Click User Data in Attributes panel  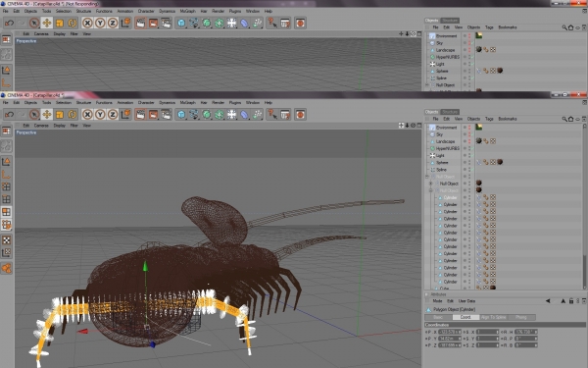(466, 301)
